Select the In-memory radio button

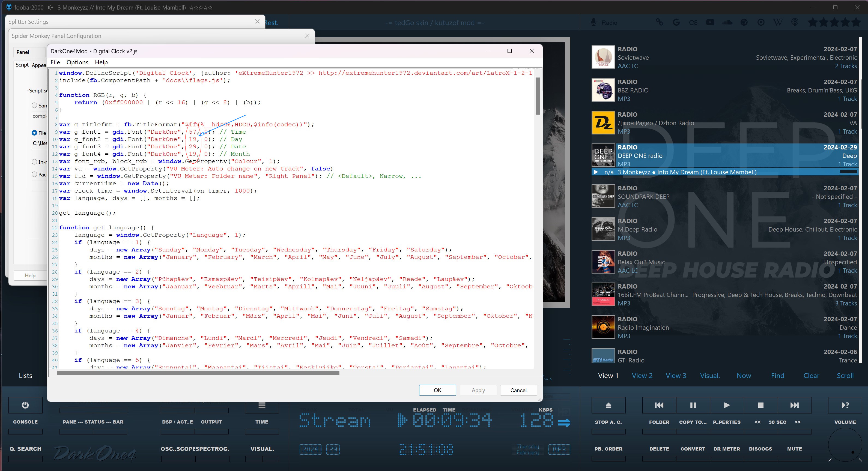(34, 162)
